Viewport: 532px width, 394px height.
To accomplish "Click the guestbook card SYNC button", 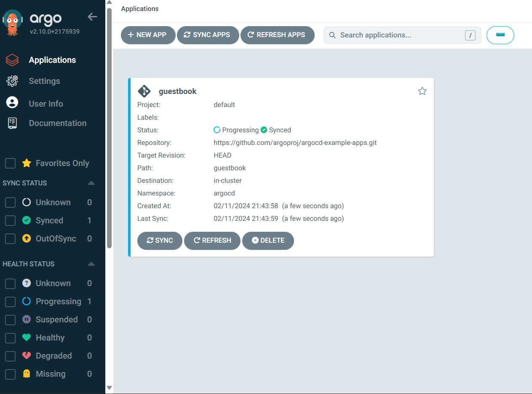I will [160, 241].
